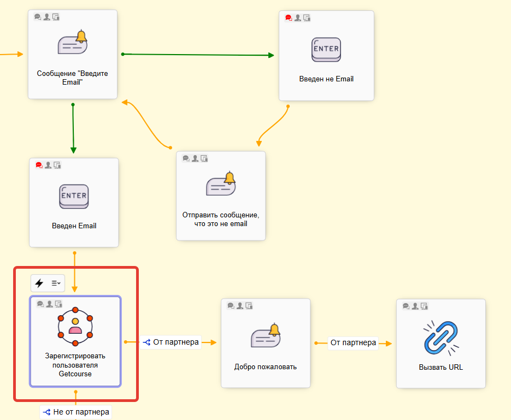Toggle red chat icon on Введен Email block
Screen dimensions: 511x420
click(x=39, y=165)
